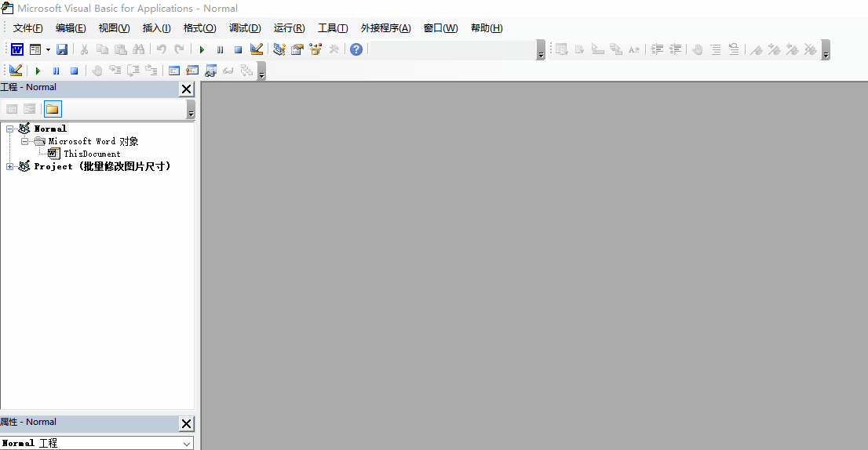
Task: Run macro using Standard toolbar play icon
Action: (x=202, y=49)
